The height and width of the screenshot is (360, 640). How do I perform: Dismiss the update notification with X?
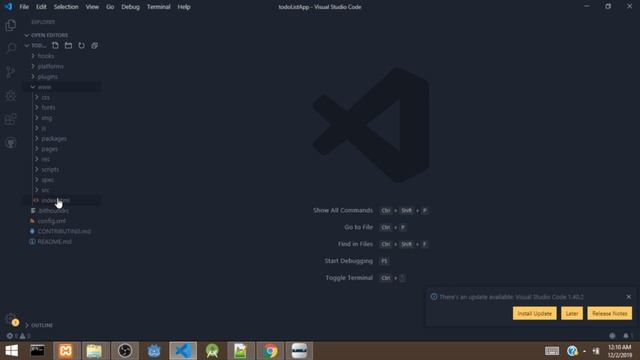click(x=629, y=297)
